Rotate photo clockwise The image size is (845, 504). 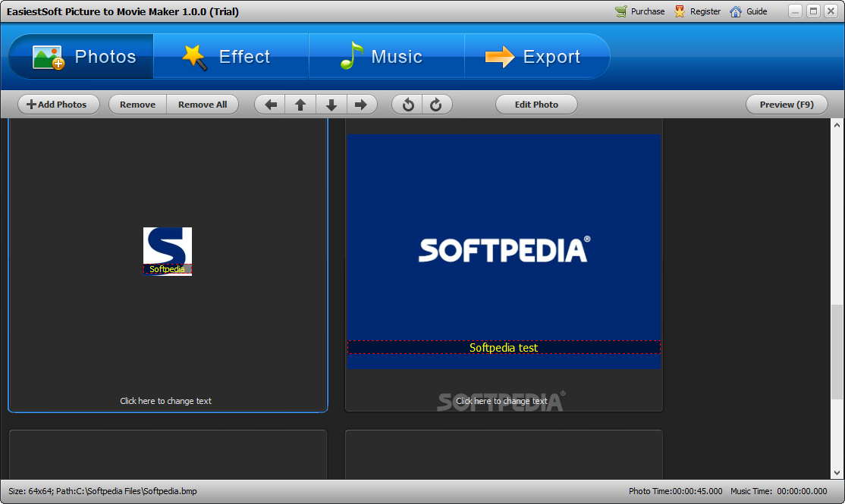pyautogui.click(x=436, y=105)
